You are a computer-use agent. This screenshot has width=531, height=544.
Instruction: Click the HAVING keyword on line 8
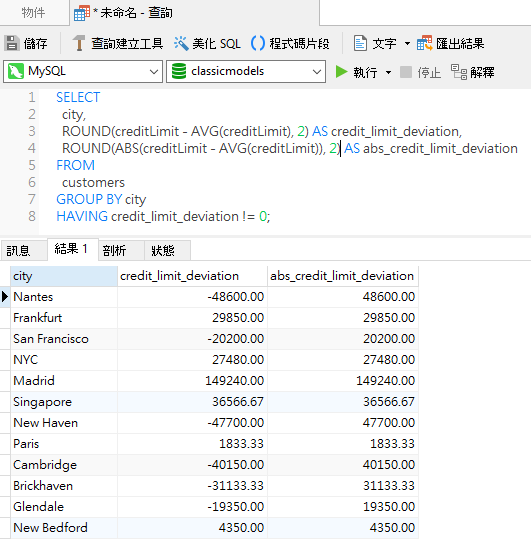82,216
